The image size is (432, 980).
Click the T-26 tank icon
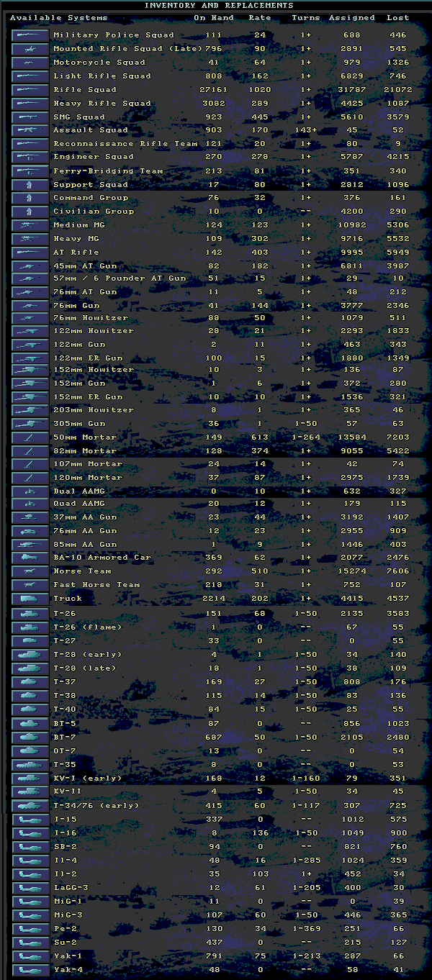(x=30, y=614)
